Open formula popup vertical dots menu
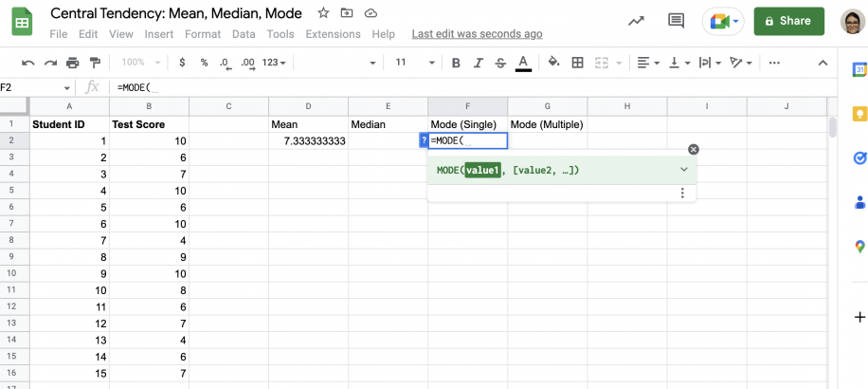Viewport: 868px width, 389px height. tap(682, 193)
